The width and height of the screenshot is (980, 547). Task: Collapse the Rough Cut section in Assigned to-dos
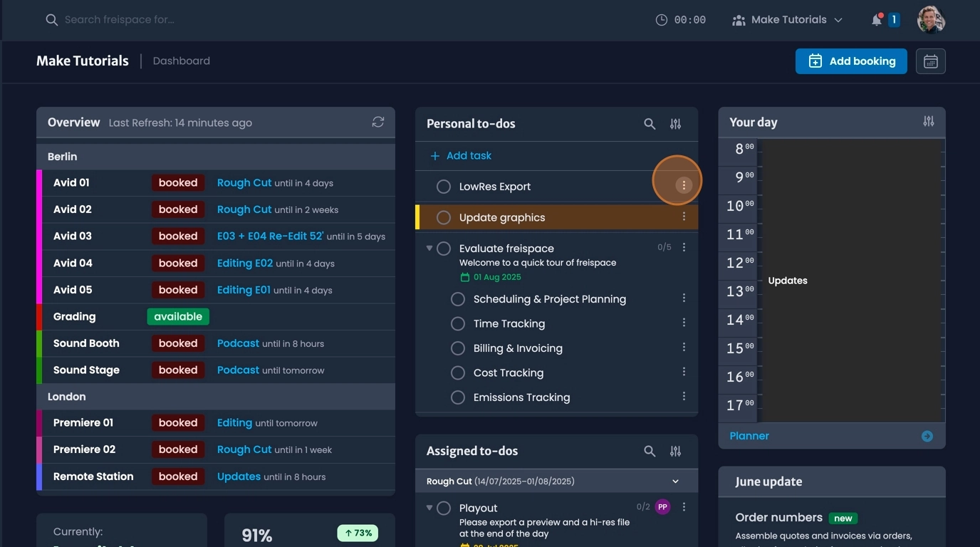coord(674,481)
